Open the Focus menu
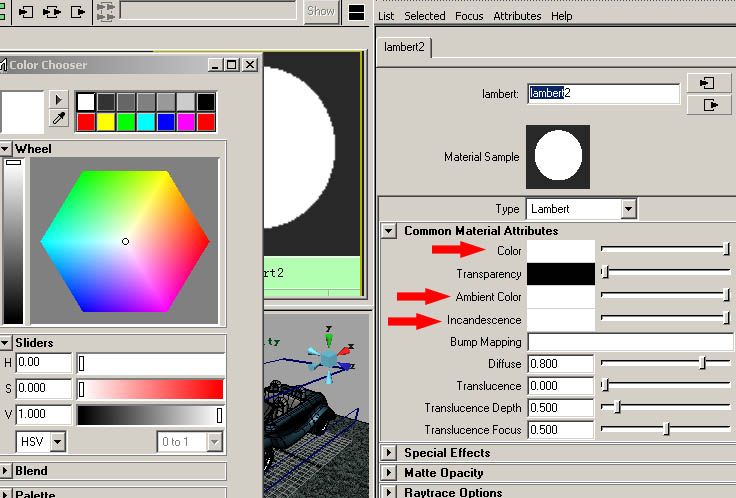Viewport: 736px width, 498px height. 469,16
